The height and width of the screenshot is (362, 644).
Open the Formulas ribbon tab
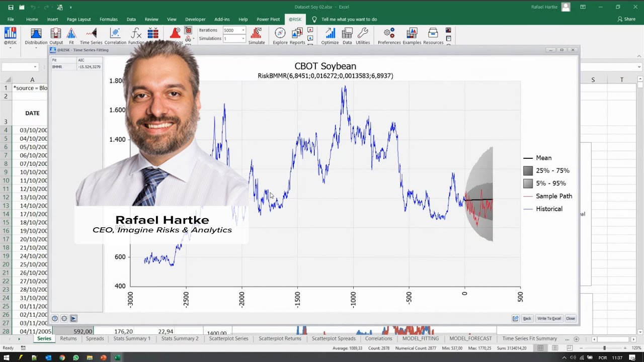109,19
